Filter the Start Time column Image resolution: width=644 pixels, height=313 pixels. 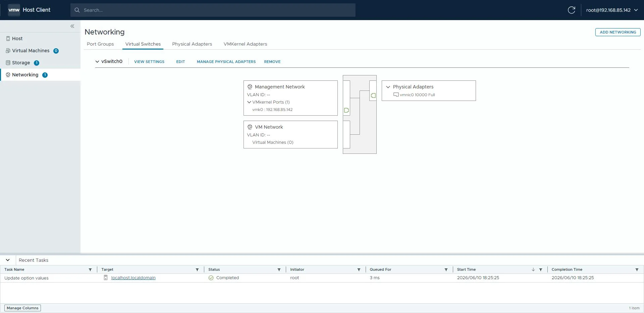click(x=541, y=270)
